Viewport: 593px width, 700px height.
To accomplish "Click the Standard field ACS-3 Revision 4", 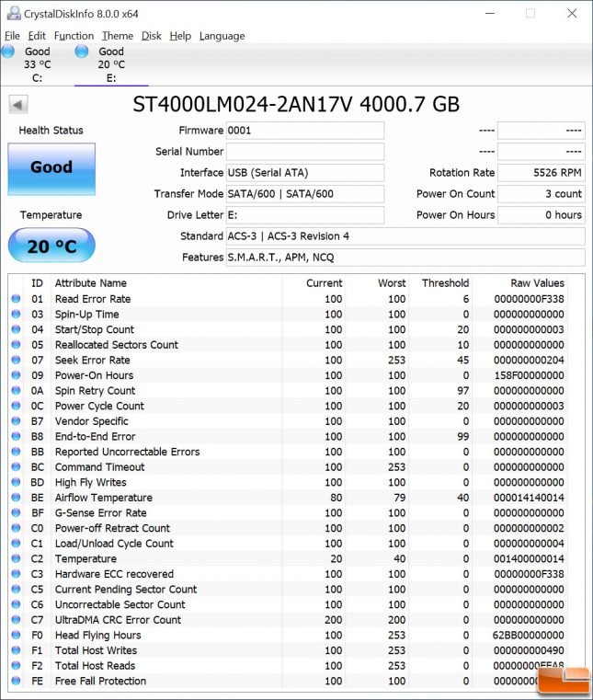I will 405,236.
